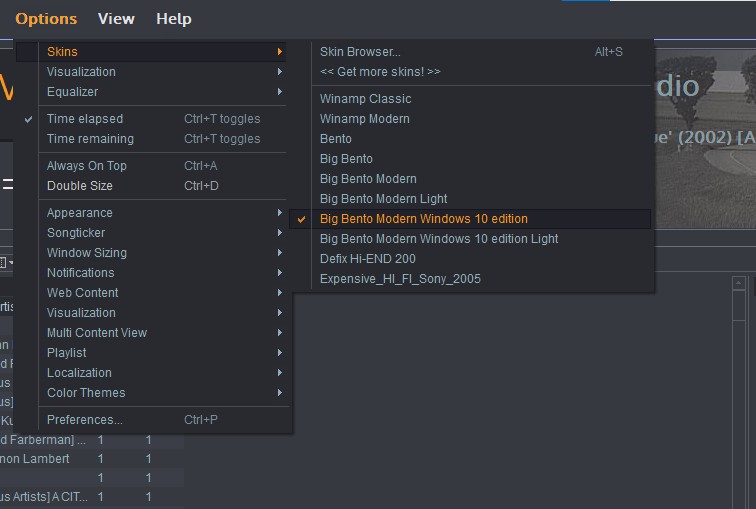756x509 pixels.
Task: Switch to the Winamp Classic skin
Action: coord(471,99)
